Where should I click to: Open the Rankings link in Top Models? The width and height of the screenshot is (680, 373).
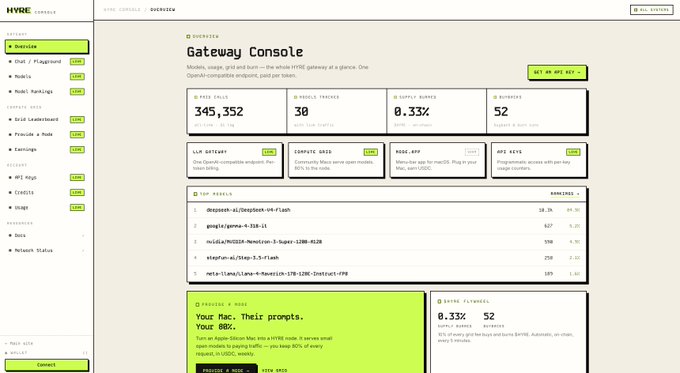565,193
